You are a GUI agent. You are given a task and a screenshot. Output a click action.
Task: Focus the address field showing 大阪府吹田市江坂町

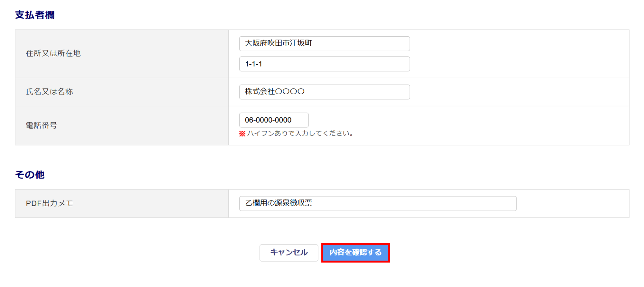[324, 43]
